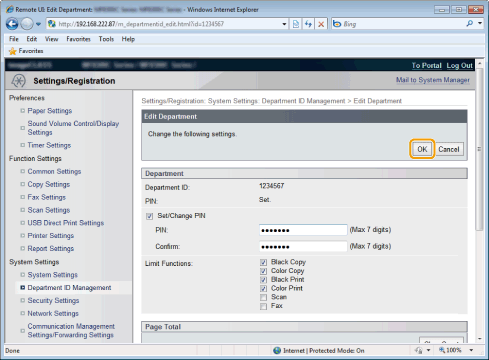Click the Settings/Registration gear icon
489x360 pixels.
point(18,81)
